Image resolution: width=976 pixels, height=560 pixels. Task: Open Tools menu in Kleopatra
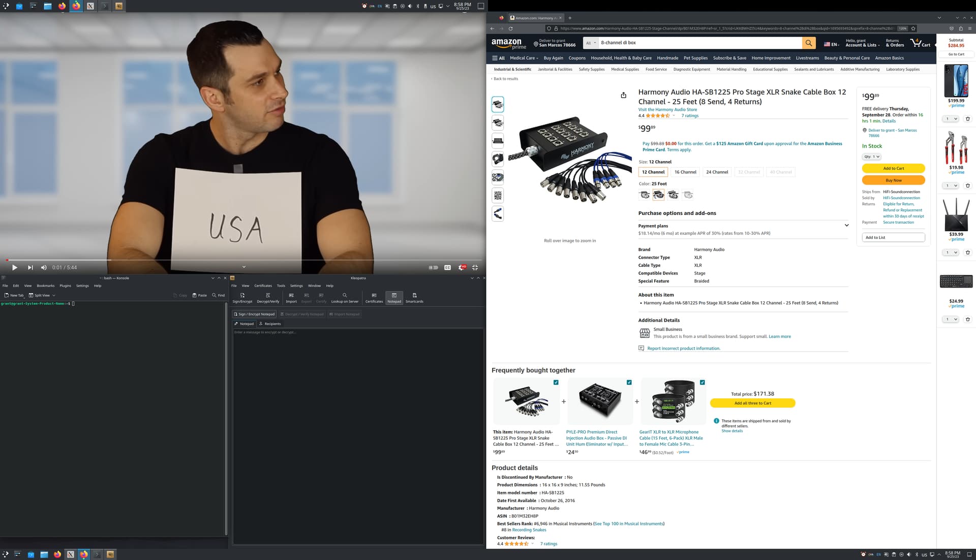coord(281,286)
